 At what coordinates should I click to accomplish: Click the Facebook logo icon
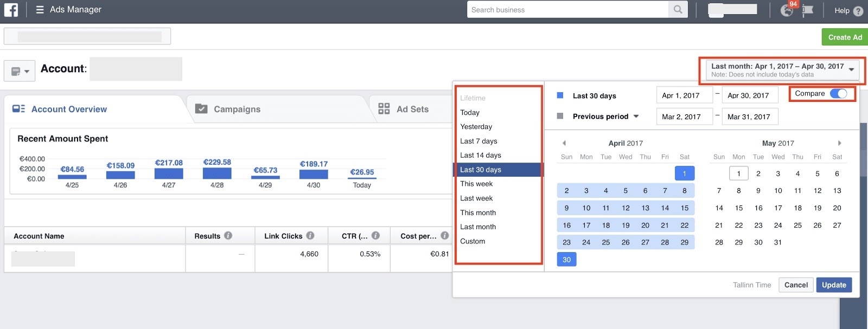11,10
